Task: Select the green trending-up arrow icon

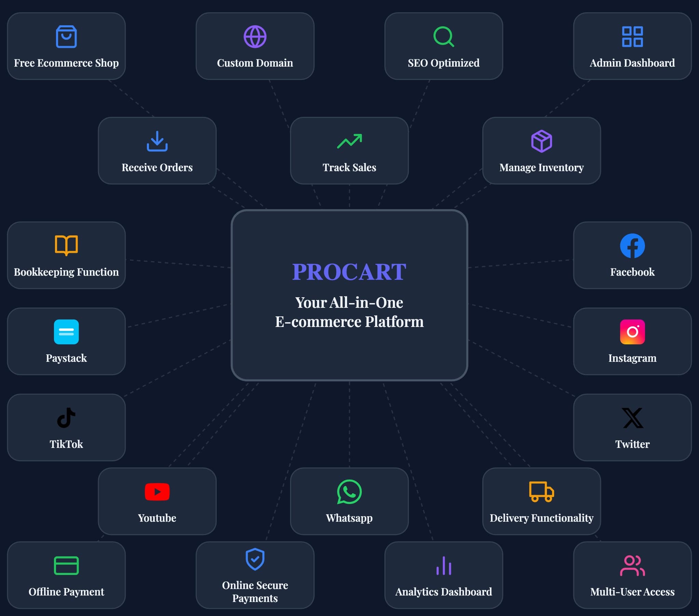Action: click(x=349, y=141)
